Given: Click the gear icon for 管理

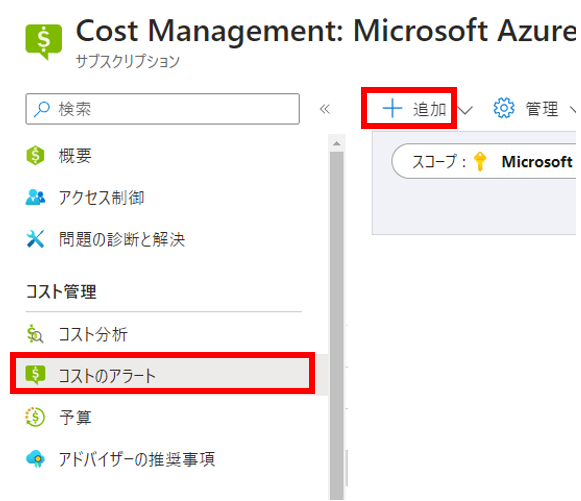Looking at the screenshot, I should pos(504,108).
